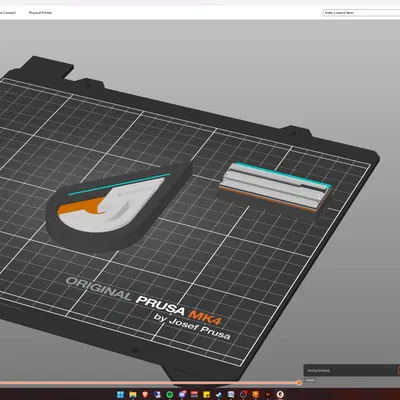400x400 pixels.
Task: Open the Windows Start menu
Action: coord(121,395)
